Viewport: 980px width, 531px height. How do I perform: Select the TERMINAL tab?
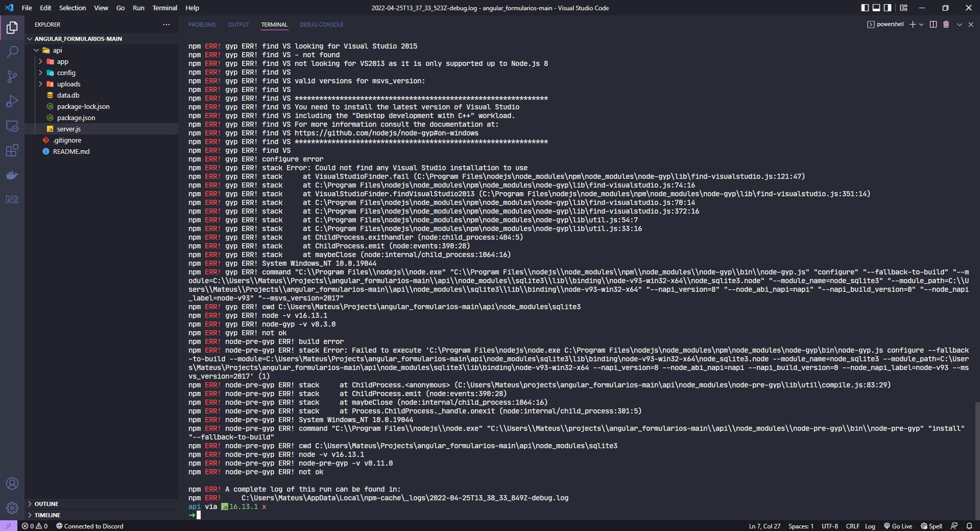[x=274, y=25]
